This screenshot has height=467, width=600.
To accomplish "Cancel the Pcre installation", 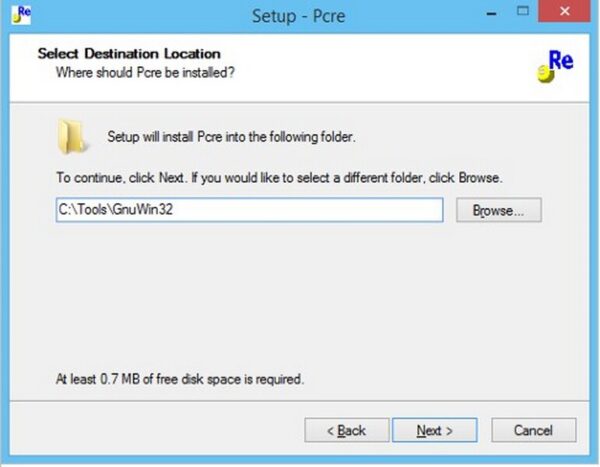I will (533, 430).
